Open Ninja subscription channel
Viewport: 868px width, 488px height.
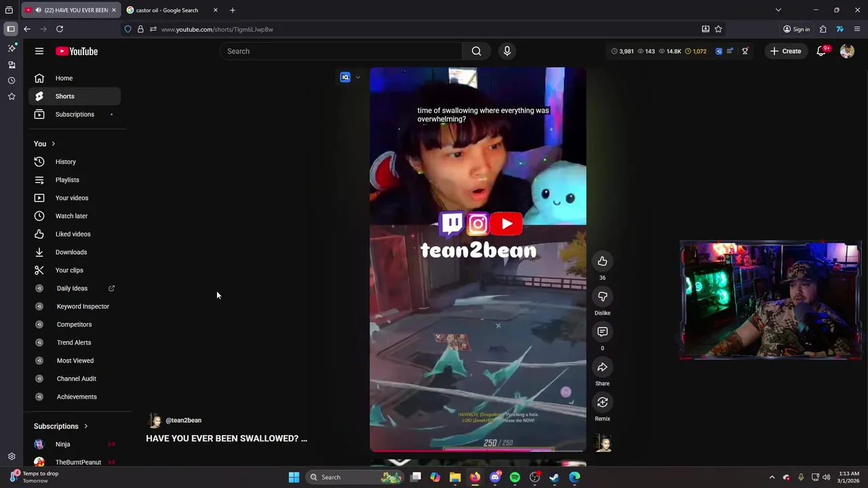point(75,444)
